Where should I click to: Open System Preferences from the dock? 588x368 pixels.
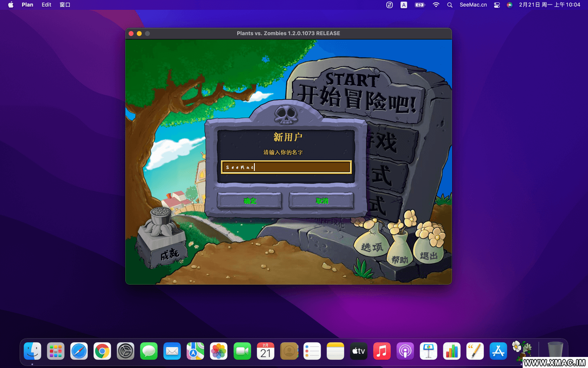(x=125, y=351)
